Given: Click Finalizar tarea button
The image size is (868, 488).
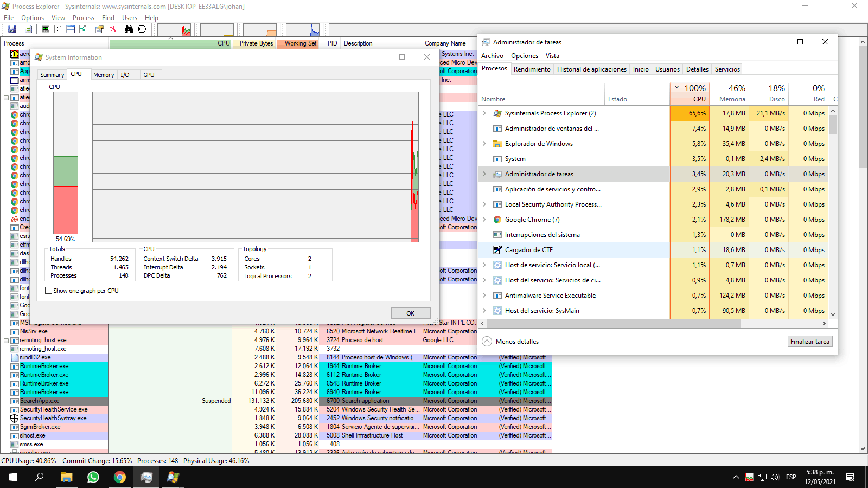Looking at the screenshot, I should [810, 342].
